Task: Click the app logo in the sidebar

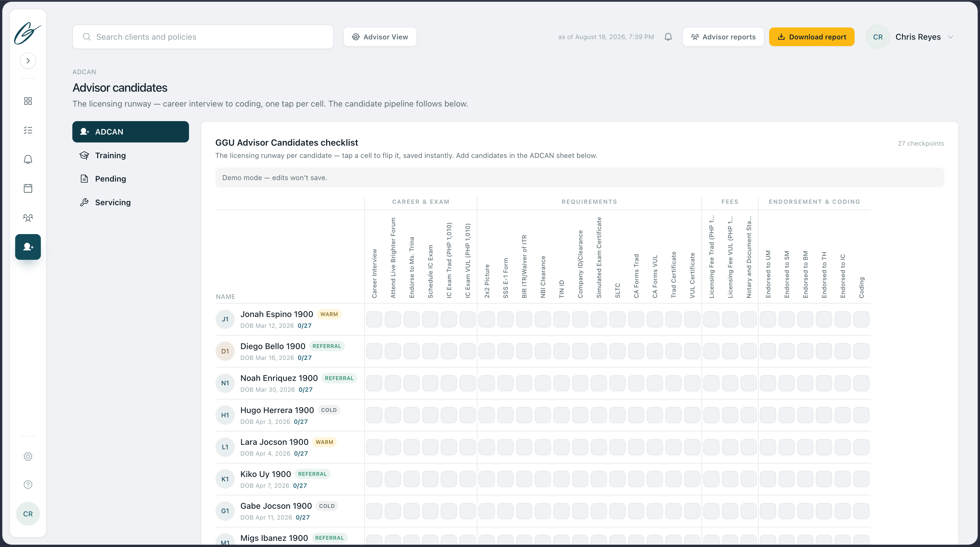Action: click(x=28, y=34)
